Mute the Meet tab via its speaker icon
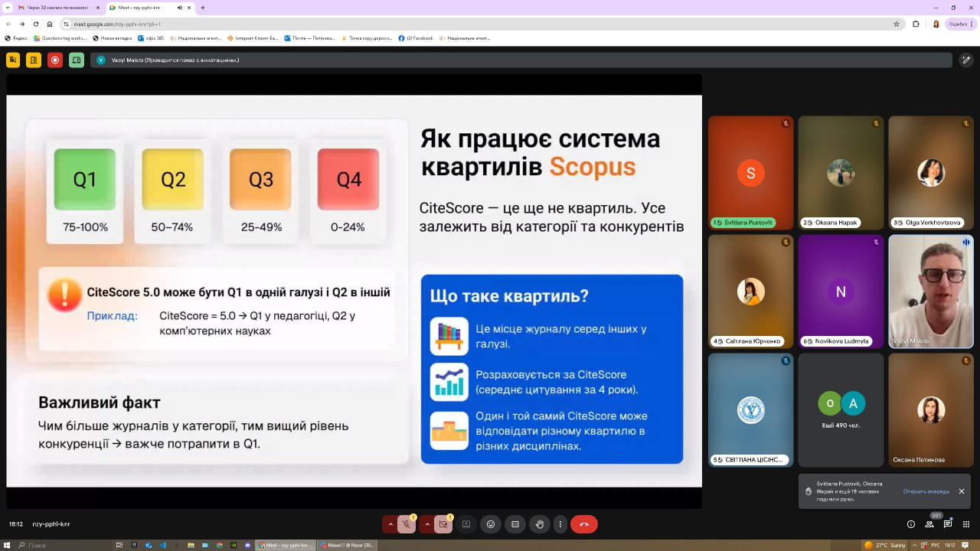980x551 pixels. coord(179,8)
